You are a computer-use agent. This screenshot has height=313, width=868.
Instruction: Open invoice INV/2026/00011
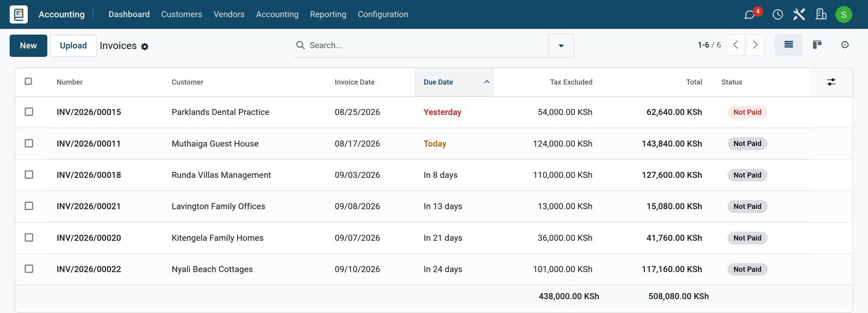click(x=88, y=143)
